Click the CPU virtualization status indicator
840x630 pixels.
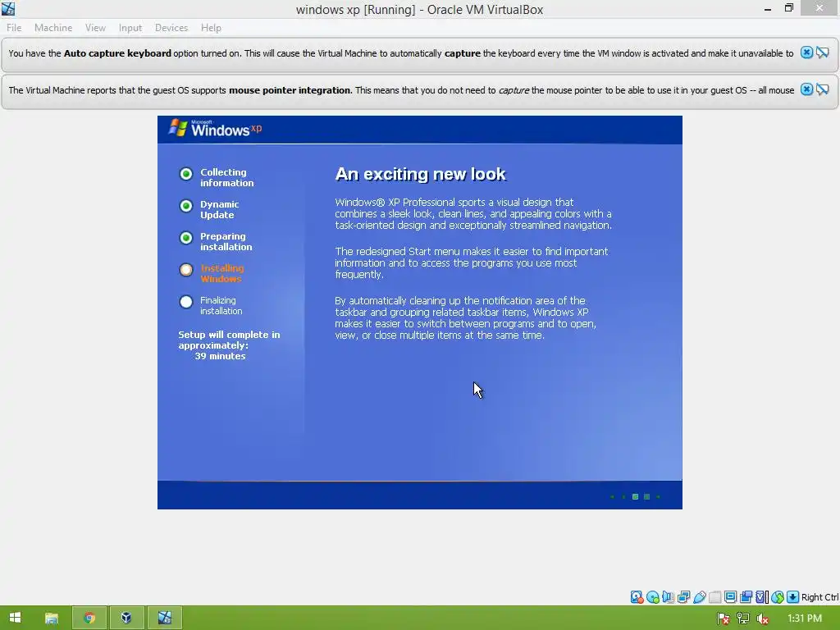pos(762,597)
